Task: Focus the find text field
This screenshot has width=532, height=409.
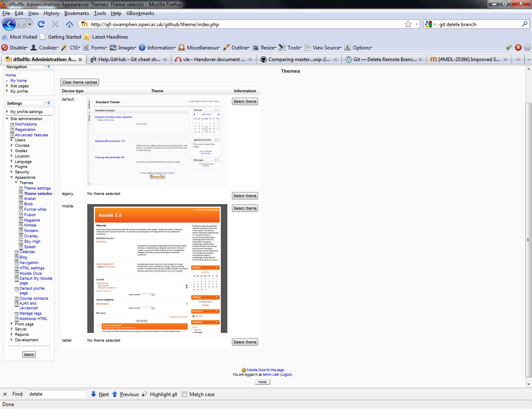Action: coord(57,394)
